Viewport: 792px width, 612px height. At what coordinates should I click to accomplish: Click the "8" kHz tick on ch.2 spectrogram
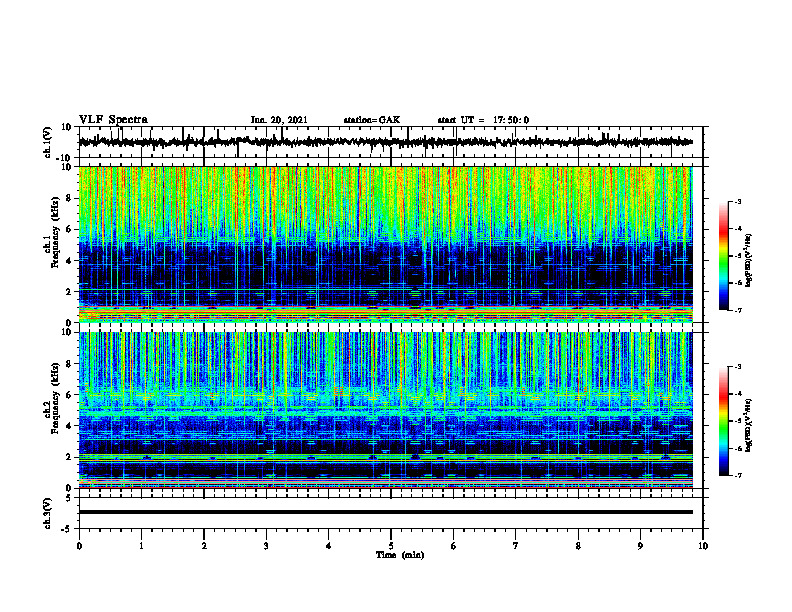coord(70,364)
